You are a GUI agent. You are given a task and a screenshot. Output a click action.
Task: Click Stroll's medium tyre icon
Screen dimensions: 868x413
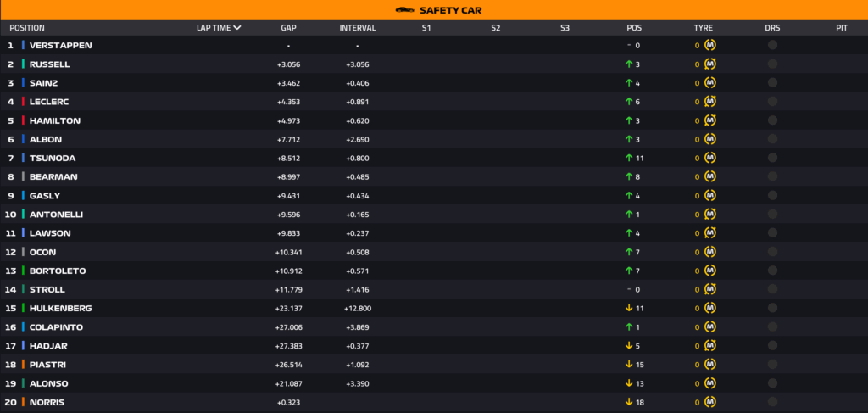coord(709,290)
